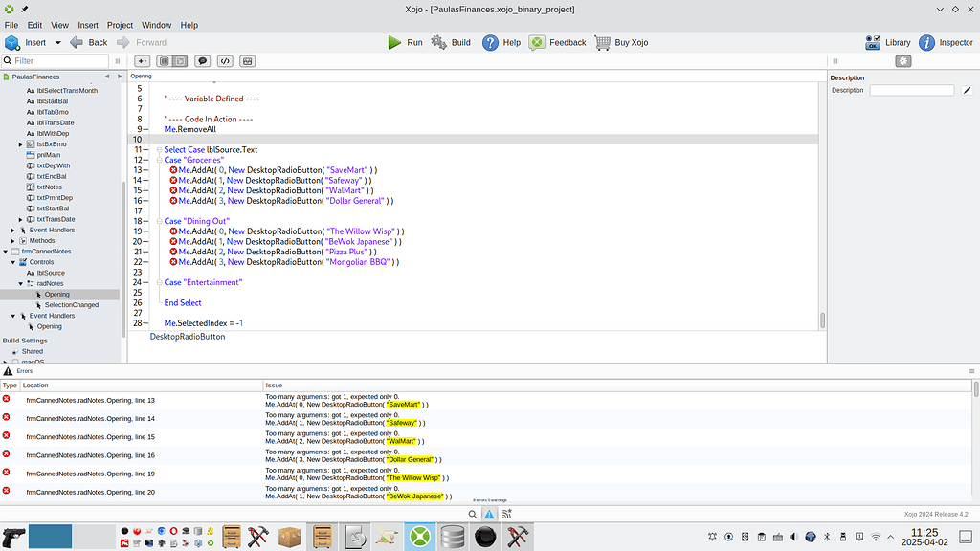
Task: Open the Edit menu
Action: coord(34,25)
